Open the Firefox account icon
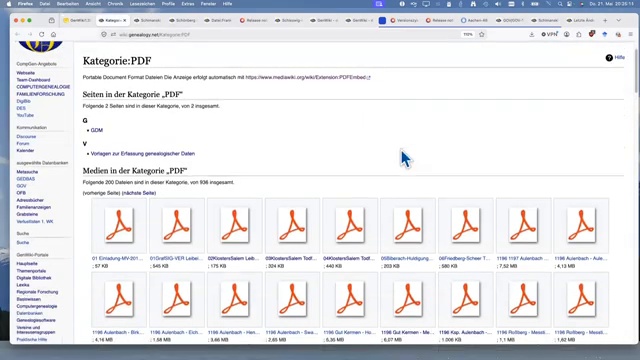The image size is (640, 360). point(567,35)
